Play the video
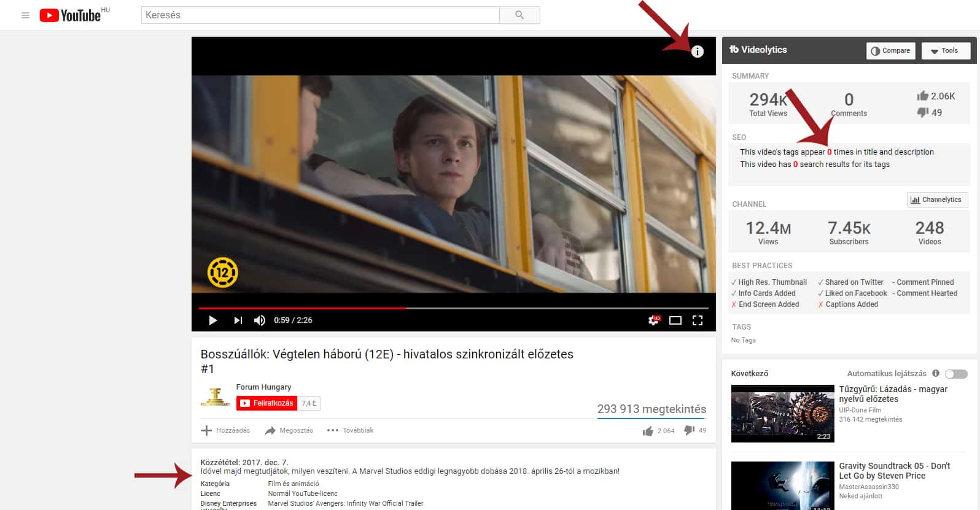 click(x=212, y=320)
